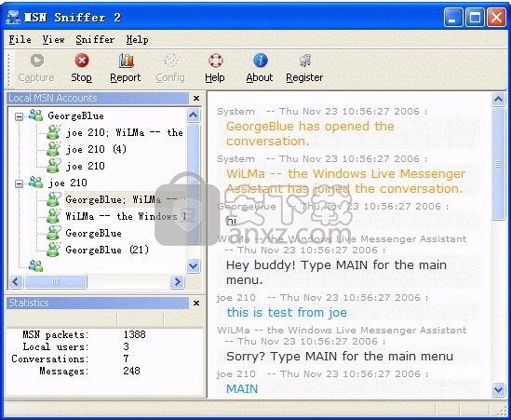Screen dimensions: 511x420
Task: Click the icon beside 'WiLMa -- the Windows'
Action: coord(53,216)
